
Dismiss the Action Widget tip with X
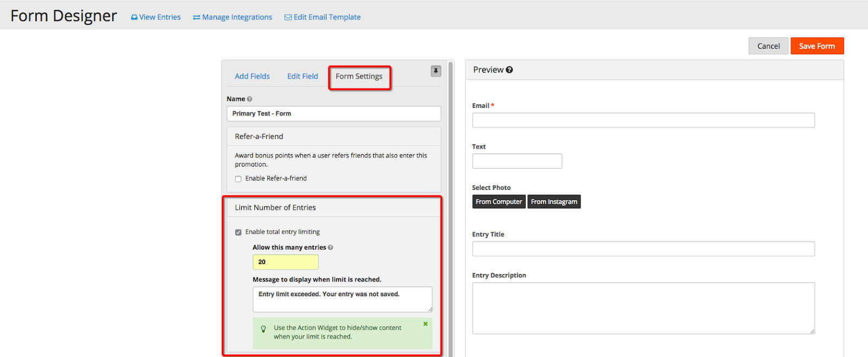pos(425,324)
